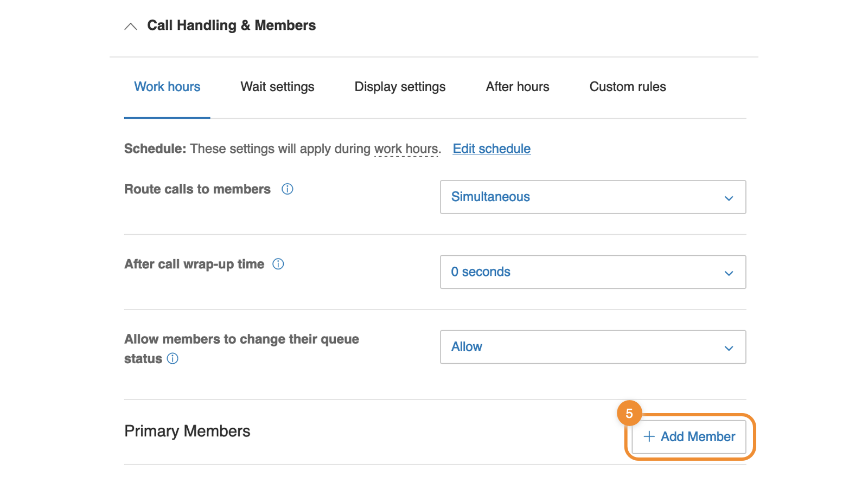The image size is (868, 477).
Task: Click the dotted-underlined work hours term
Action: click(406, 149)
